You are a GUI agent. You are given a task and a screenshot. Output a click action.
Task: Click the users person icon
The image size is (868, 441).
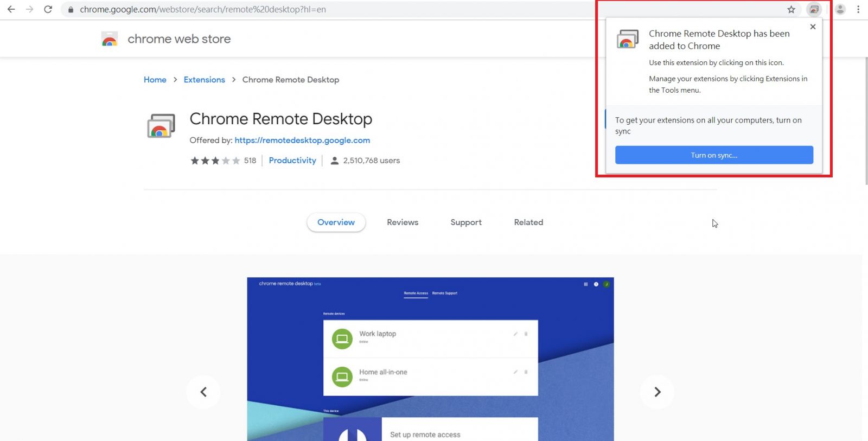coord(335,161)
